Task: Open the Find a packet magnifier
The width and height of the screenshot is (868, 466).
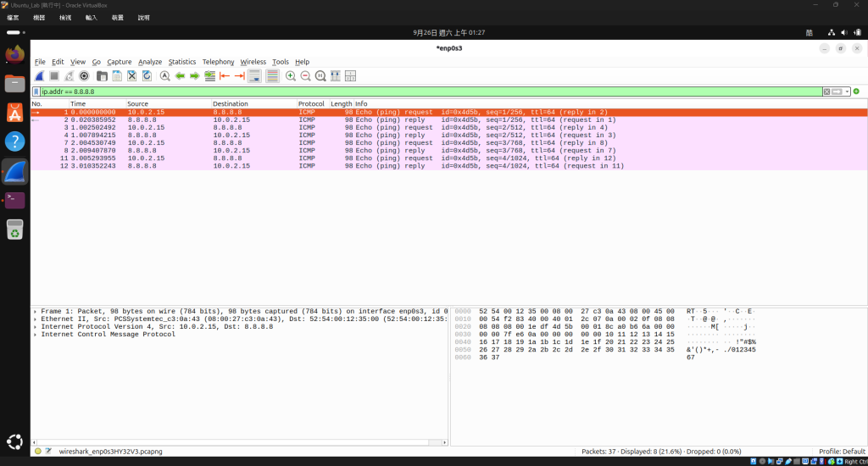Action: pyautogui.click(x=165, y=76)
